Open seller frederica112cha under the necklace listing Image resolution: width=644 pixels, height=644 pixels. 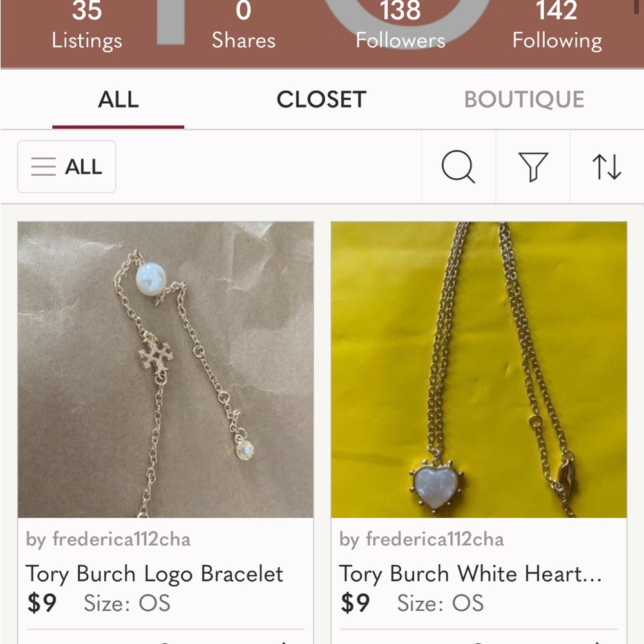tap(422, 539)
